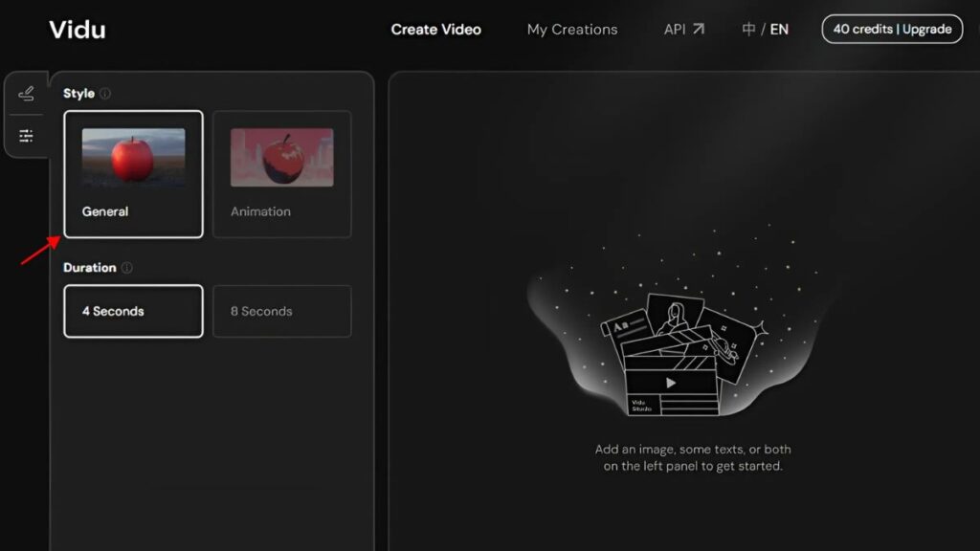The image size is (980, 551).
Task: Open the prompt editor sidebar icon
Action: point(26,94)
